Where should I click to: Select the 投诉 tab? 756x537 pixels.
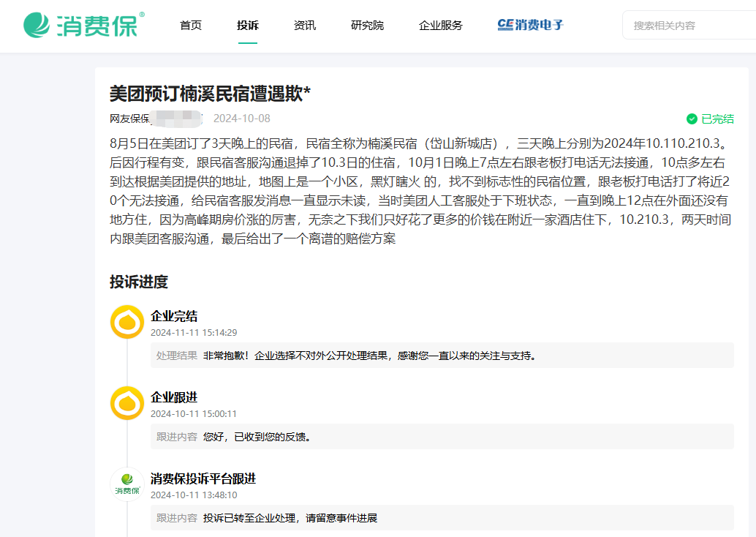(248, 24)
